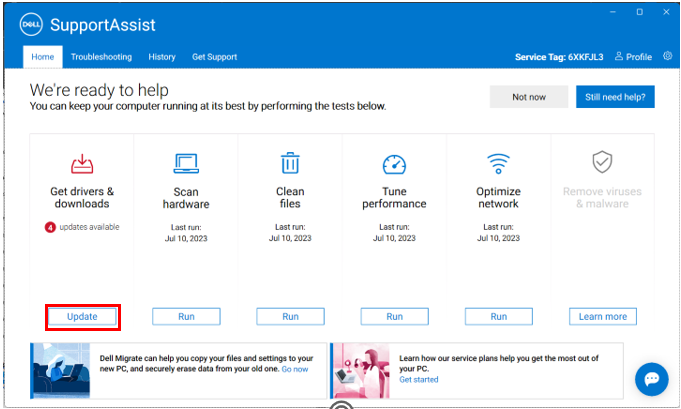
Task: Click the Clean files label
Action: (290, 198)
